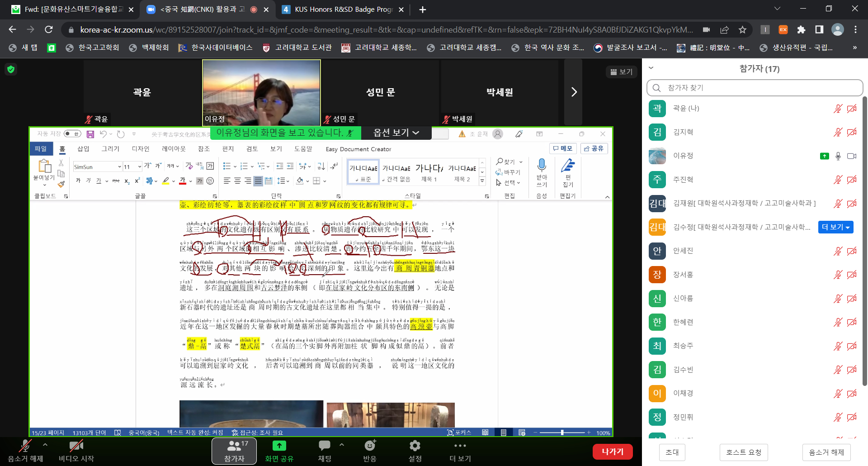Click the More options ellipsis icon

(x=460, y=451)
